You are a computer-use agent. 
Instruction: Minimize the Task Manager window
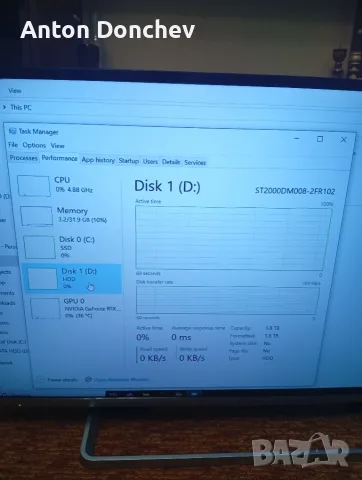[x=296, y=138]
